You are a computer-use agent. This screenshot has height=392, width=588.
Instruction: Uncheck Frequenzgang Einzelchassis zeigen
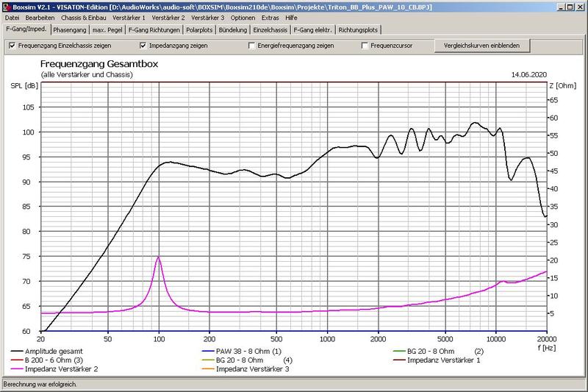12,46
